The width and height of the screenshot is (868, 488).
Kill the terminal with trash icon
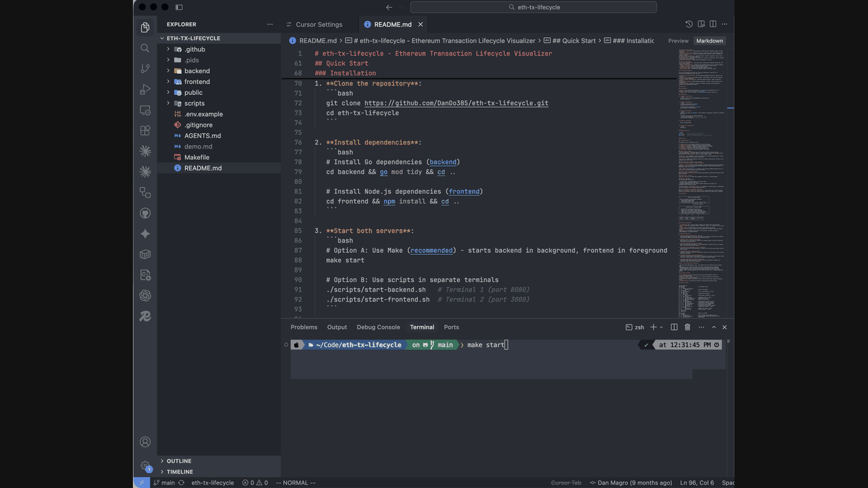(687, 327)
